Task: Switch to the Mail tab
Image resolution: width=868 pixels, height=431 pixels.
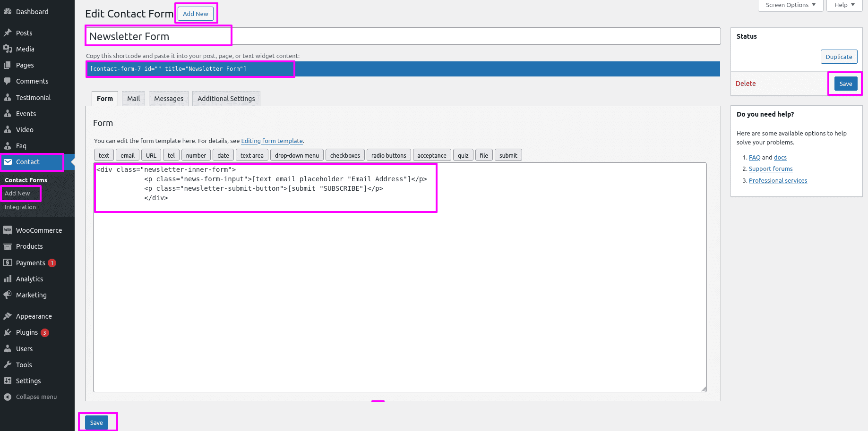Action: tap(133, 98)
